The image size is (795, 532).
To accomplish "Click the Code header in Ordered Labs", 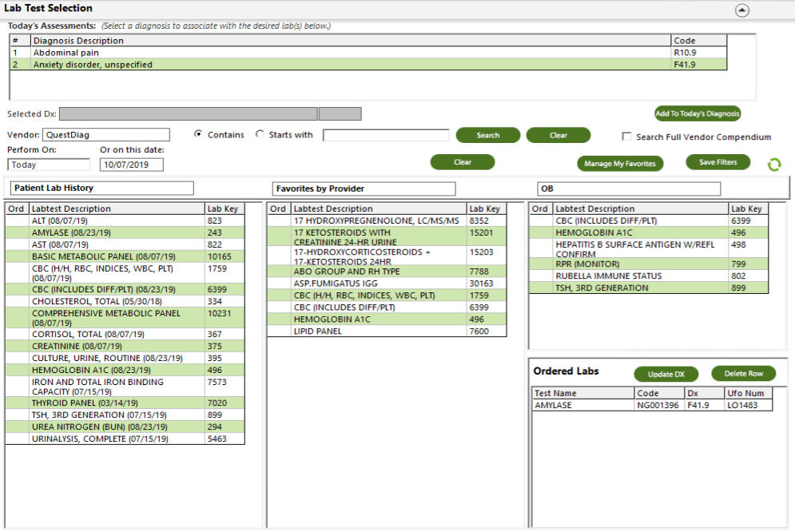I will pyautogui.click(x=659, y=393).
